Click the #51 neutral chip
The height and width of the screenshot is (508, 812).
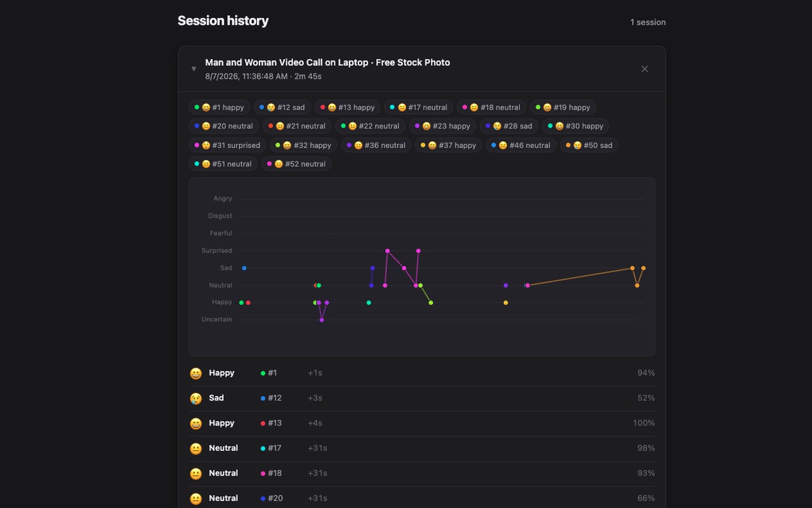(223, 164)
